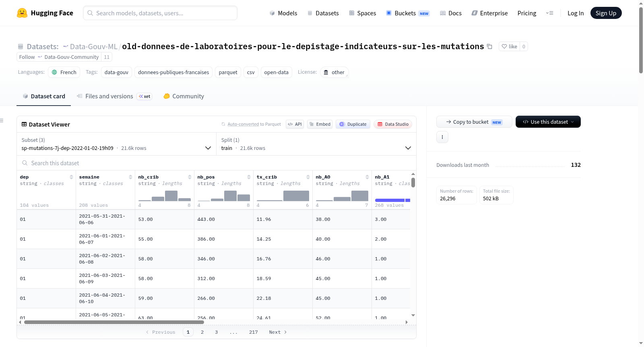Open the Spaces menu item
The height and width of the screenshot is (347, 644).
pos(362,13)
